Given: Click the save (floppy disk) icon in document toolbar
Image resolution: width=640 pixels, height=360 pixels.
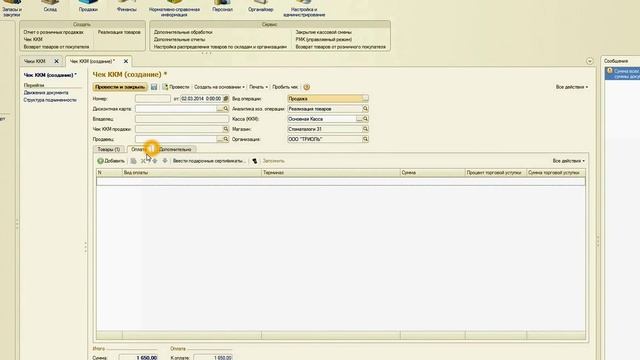Looking at the screenshot, I should tap(154, 87).
